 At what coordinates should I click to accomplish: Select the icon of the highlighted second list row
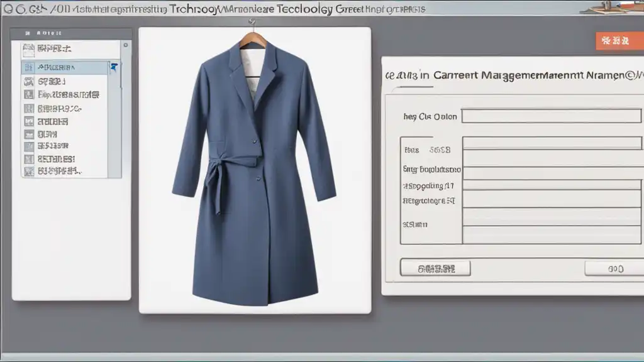click(28, 67)
